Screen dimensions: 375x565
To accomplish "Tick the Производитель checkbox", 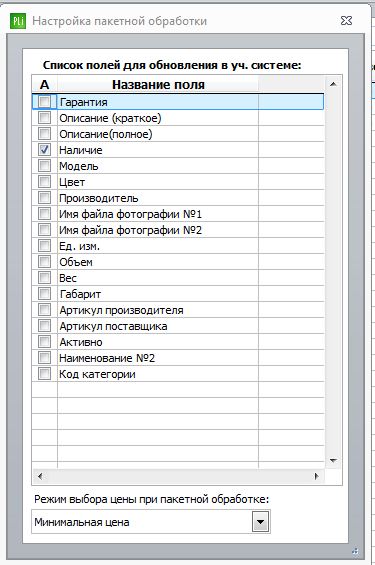I will click(x=44, y=197).
